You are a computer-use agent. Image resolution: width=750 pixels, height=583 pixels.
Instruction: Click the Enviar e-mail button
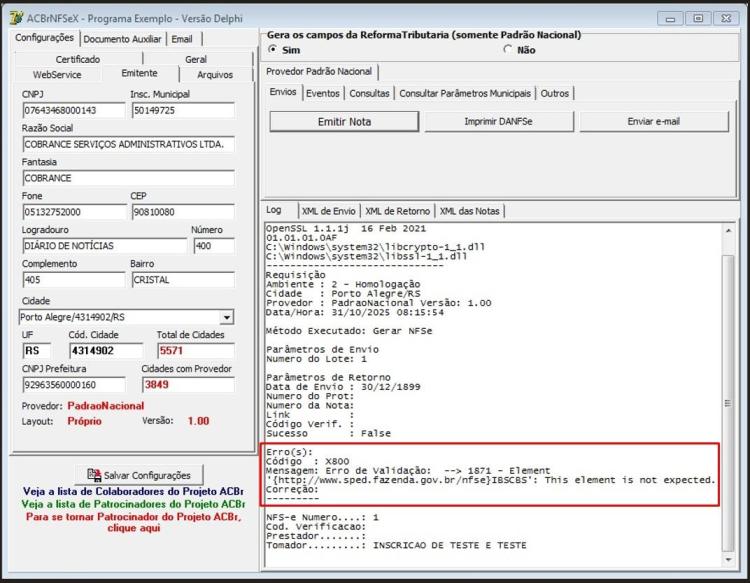[x=654, y=121]
